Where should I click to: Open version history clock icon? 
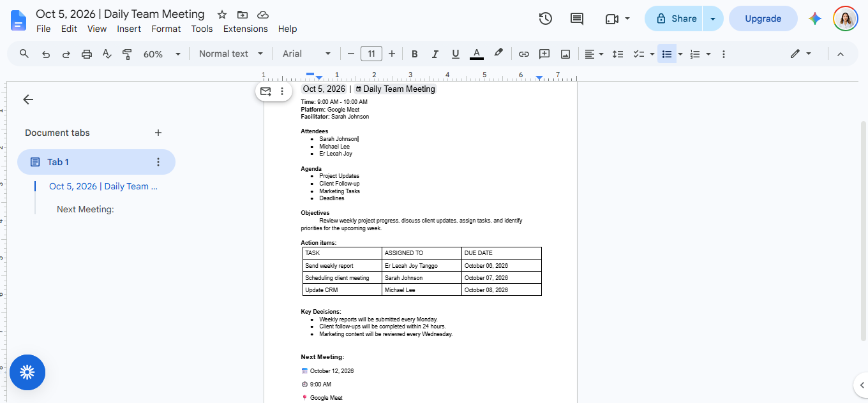coord(545,18)
